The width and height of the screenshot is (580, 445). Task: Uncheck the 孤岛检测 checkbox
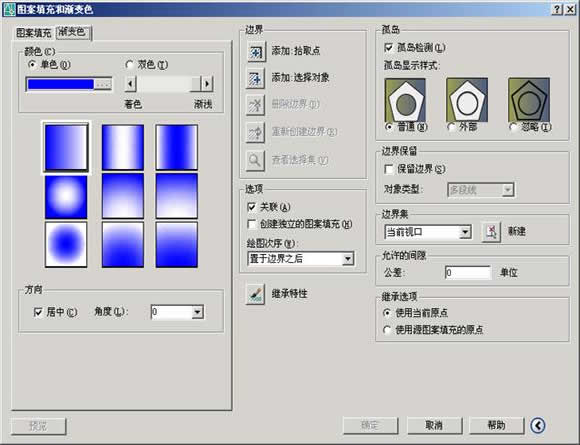[389, 48]
